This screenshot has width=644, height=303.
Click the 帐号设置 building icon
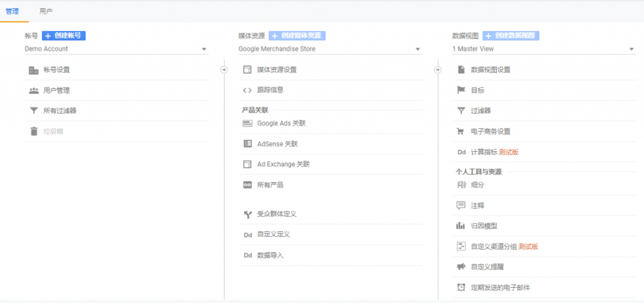tap(34, 70)
